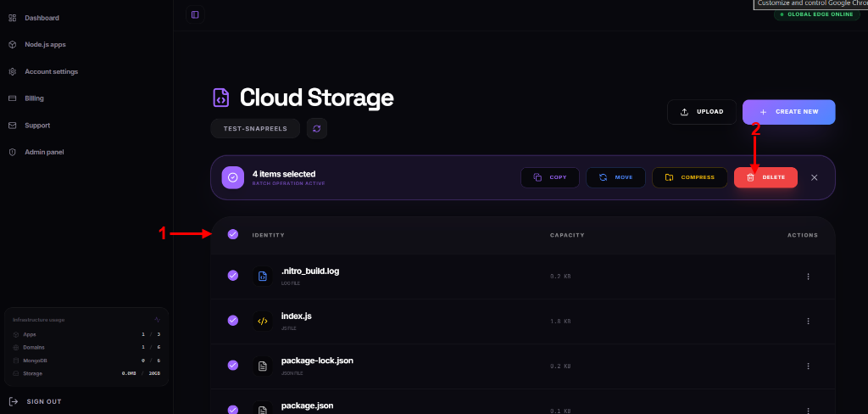Click the package-lock.json document icon
868x414 pixels.
pyautogui.click(x=263, y=366)
